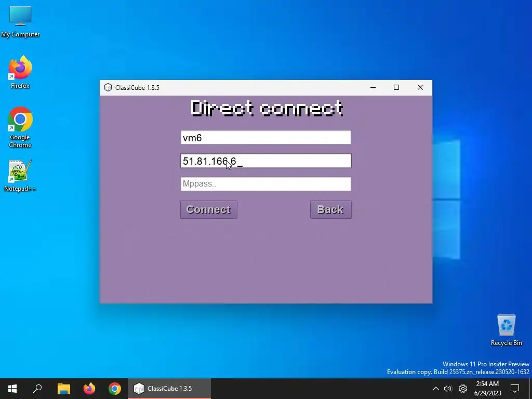Click the Back button

[331, 210]
